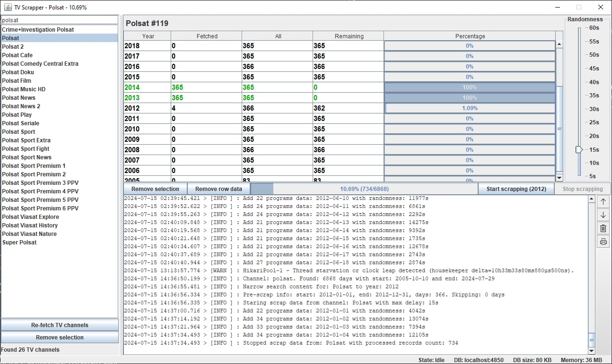Click the log scroll-up arrow icon
Image resolution: width=612 pixels, height=364 pixels.
(x=603, y=202)
